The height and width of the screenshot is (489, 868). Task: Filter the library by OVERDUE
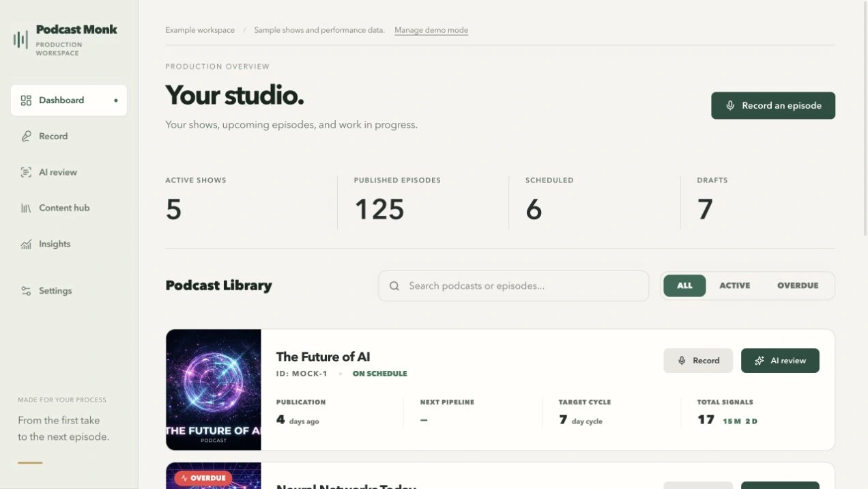point(798,285)
